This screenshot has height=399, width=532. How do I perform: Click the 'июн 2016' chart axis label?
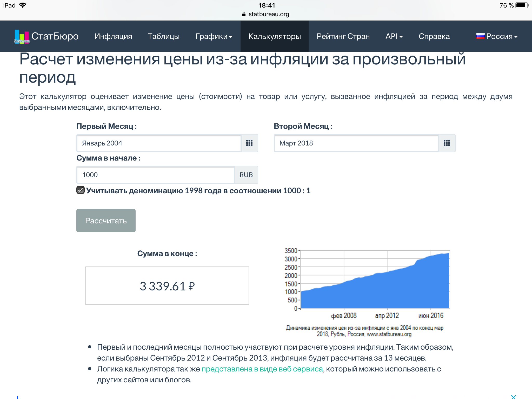(x=431, y=316)
